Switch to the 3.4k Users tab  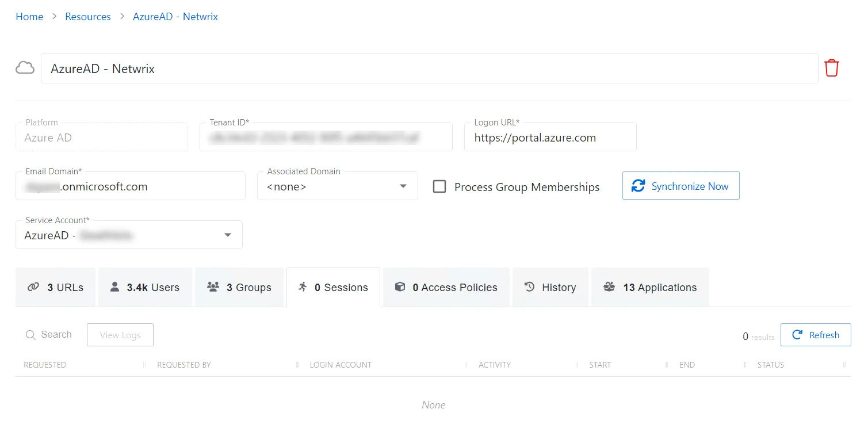click(x=146, y=287)
